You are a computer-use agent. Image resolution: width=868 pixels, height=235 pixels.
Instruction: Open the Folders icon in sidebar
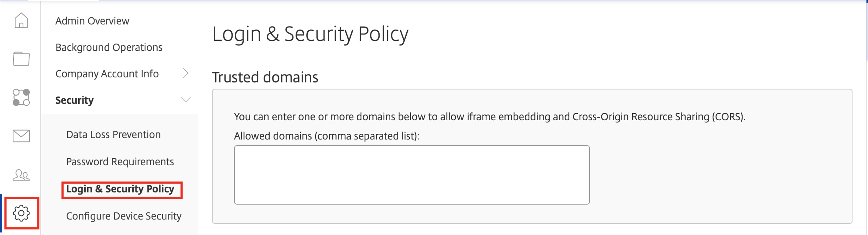point(21,59)
